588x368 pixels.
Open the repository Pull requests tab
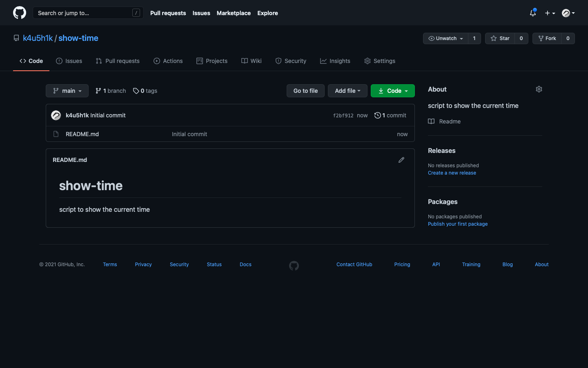pos(118,61)
